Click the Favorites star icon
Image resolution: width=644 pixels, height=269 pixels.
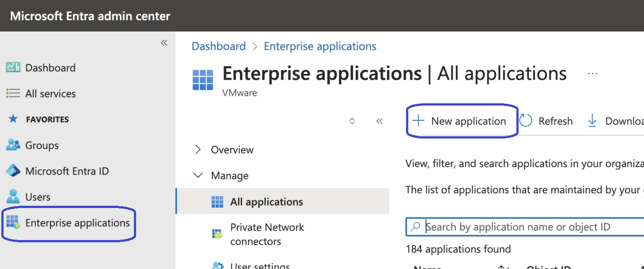coord(13,119)
